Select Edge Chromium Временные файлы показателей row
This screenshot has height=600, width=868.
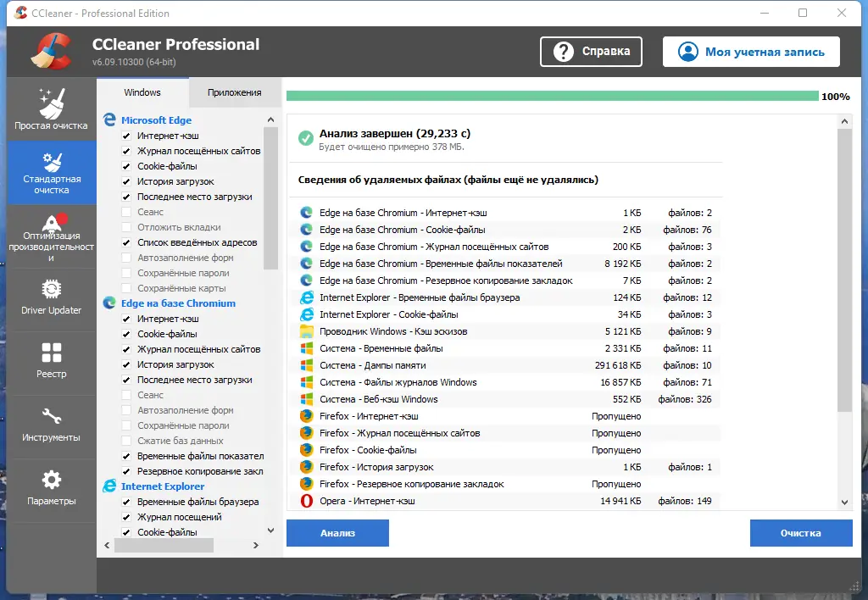(x=505, y=264)
